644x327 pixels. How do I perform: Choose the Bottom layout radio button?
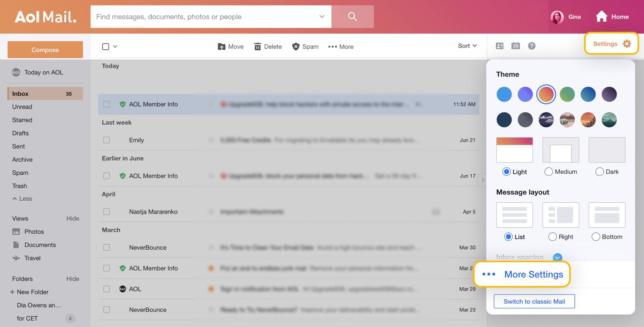(x=596, y=237)
